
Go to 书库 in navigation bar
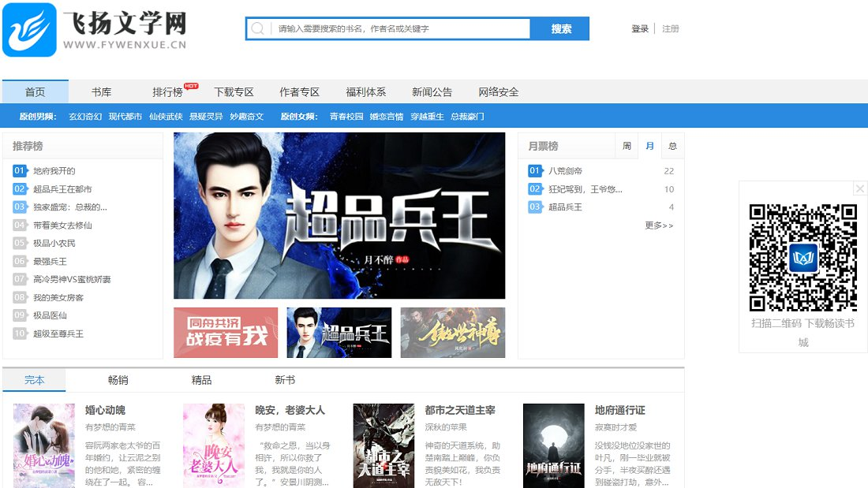point(101,92)
